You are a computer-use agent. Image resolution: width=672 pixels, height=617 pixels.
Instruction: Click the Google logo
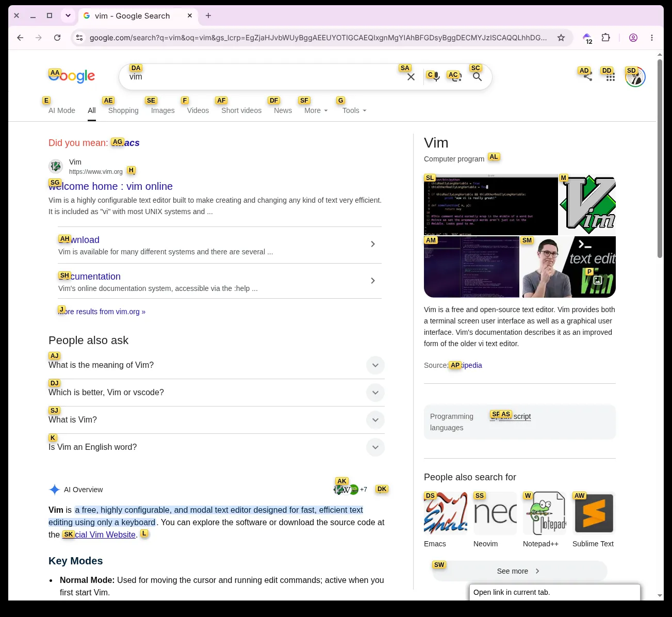72,76
